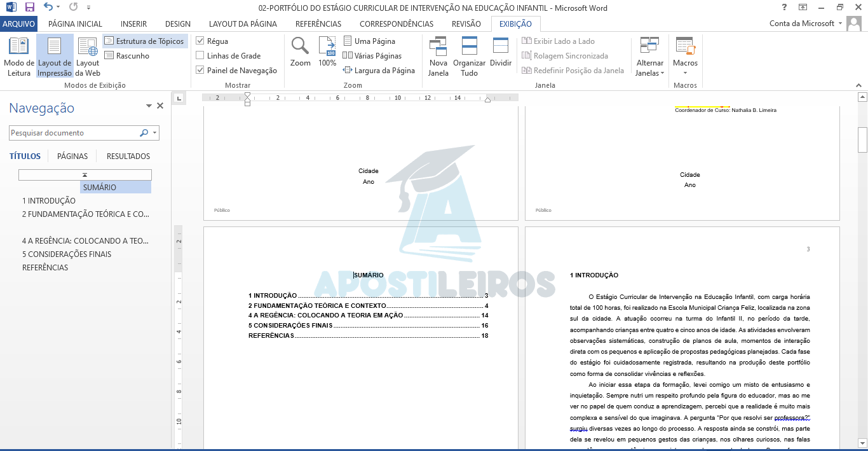Select Várias Páginas zoom option
The height and width of the screenshot is (451, 868).
[x=377, y=56]
